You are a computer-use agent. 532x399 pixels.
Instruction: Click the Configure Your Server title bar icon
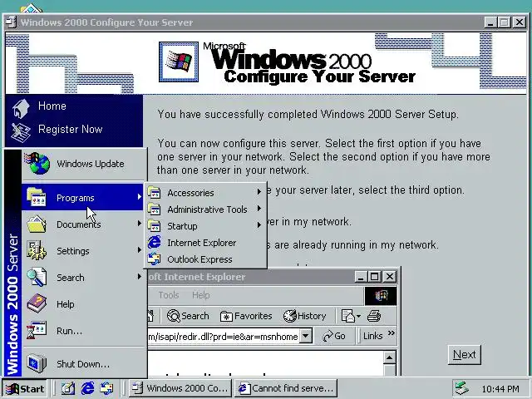click(x=12, y=22)
